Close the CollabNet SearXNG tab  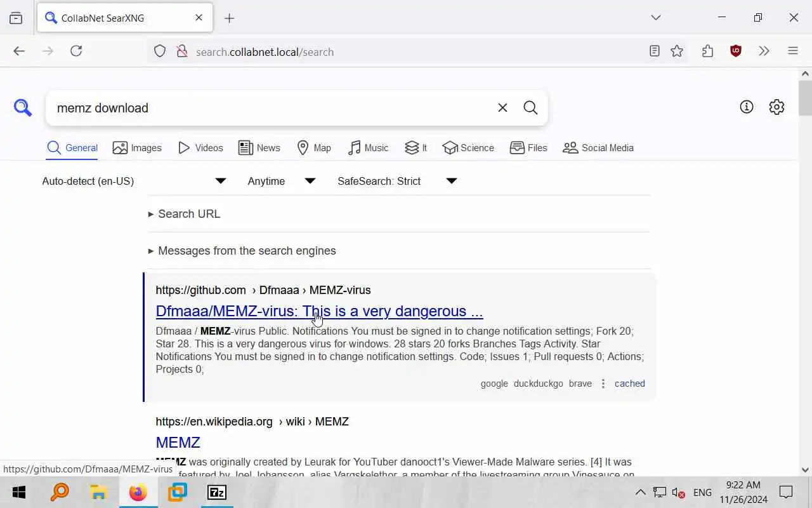(199, 18)
